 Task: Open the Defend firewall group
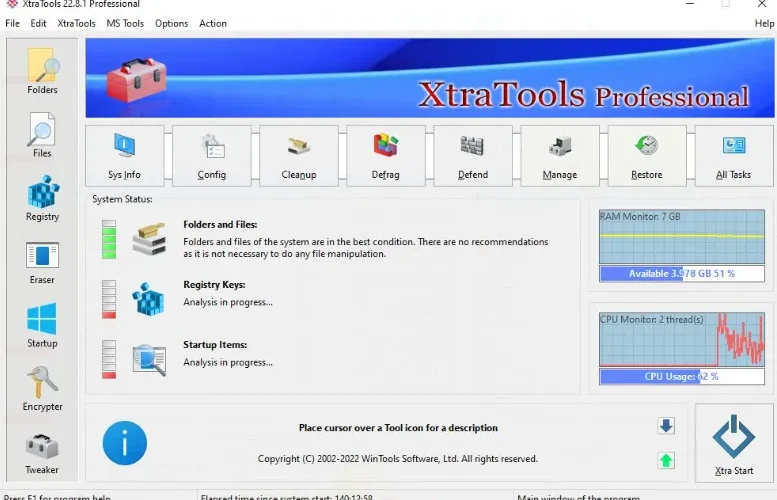473,156
